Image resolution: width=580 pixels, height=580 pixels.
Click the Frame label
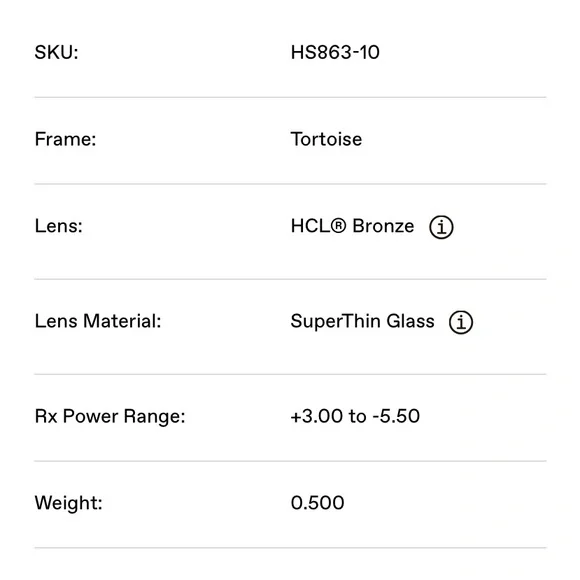pos(65,139)
